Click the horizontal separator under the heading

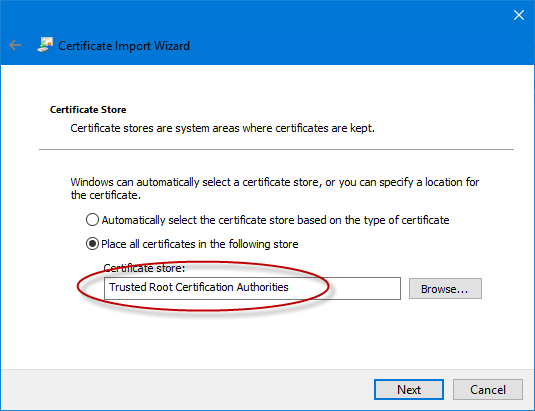(x=276, y=149)
